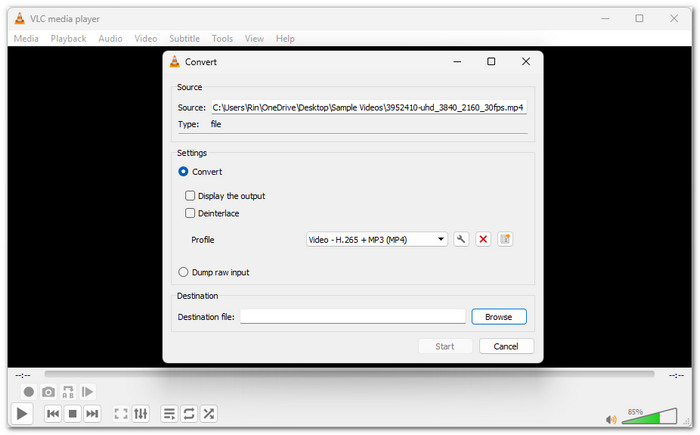Open the Help menu
The height and width of the screenshot is (435, 700).
pos(285,38)
